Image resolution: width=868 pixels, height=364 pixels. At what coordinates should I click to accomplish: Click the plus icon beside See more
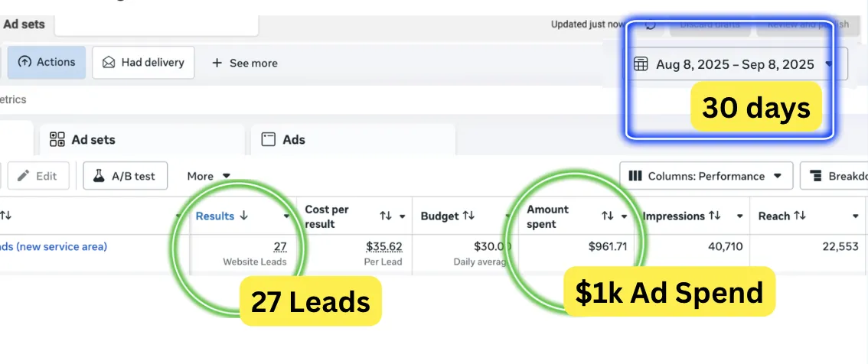pos(217,63)
